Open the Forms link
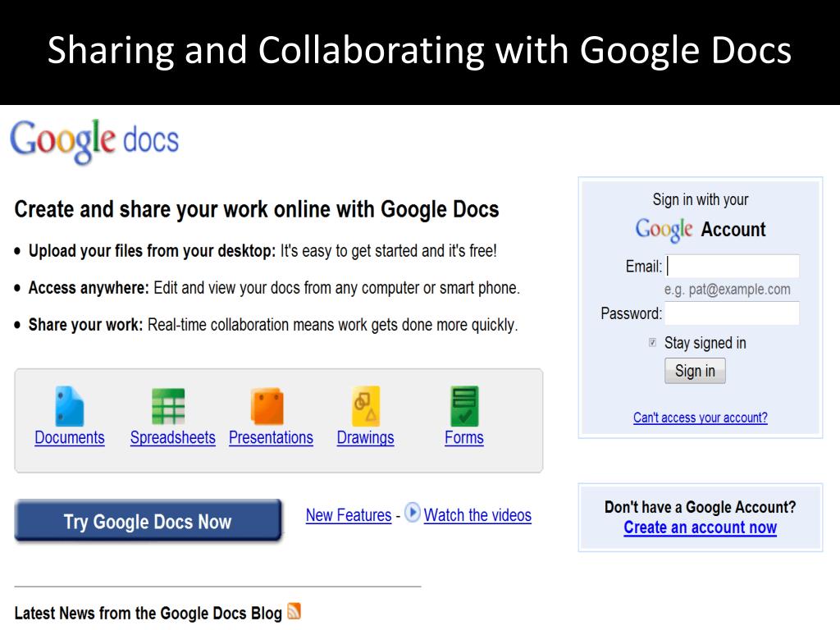The width and height of the screenshot is (840, 630). click(x=464, y=438)
